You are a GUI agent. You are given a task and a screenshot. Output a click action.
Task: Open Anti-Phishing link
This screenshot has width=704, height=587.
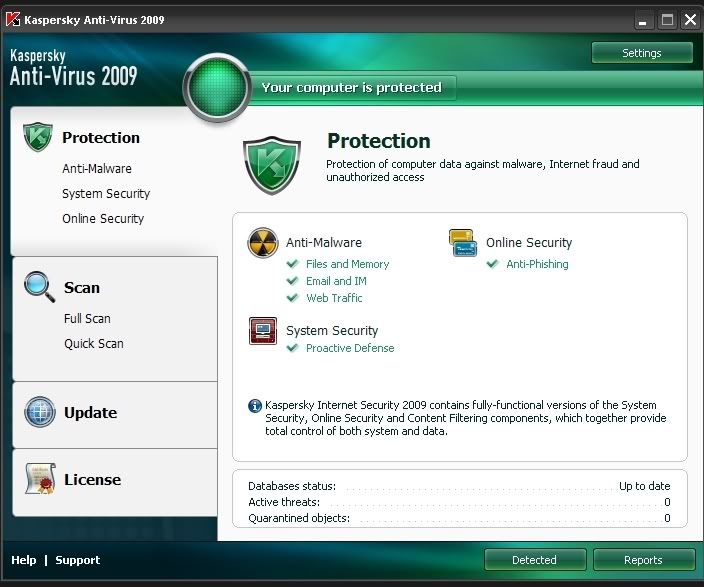coord(537,264)
